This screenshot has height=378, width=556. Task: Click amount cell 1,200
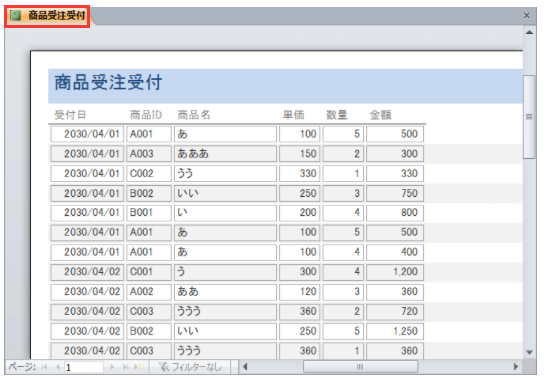tap(395, 272)
